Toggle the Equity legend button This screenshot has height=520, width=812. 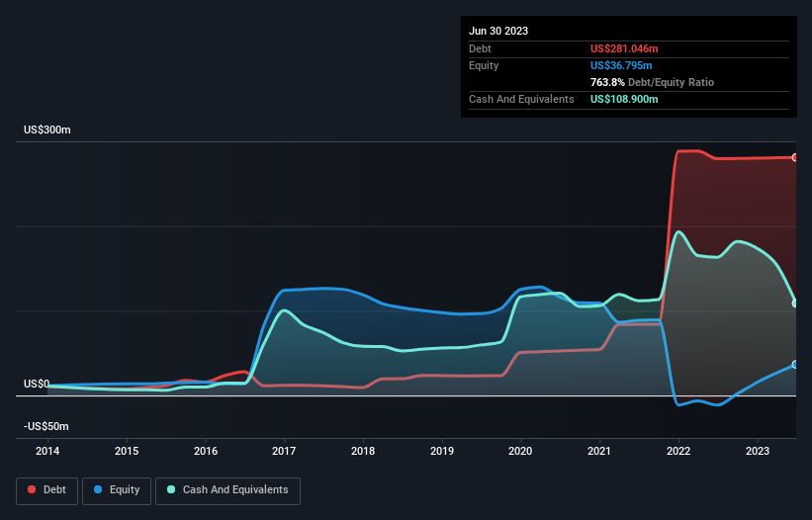(117, 490)
